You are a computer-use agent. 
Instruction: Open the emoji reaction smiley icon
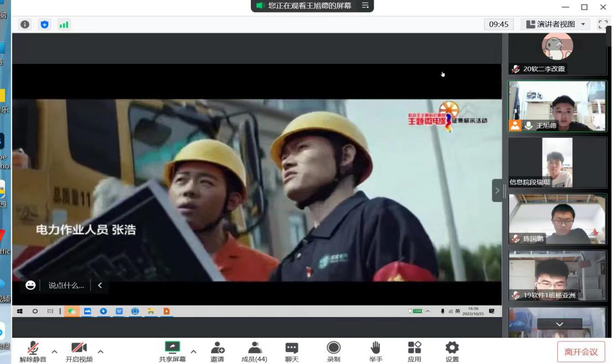coord(31,285)
